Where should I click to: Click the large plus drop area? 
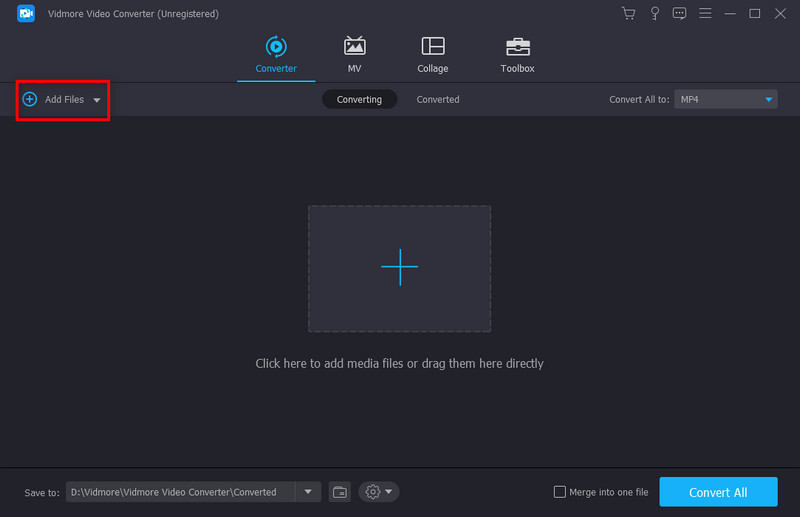[399, 268]
